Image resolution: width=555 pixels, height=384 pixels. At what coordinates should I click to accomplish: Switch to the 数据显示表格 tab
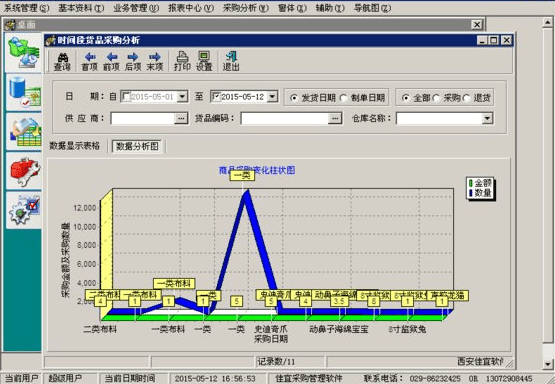tap(75, 145)
